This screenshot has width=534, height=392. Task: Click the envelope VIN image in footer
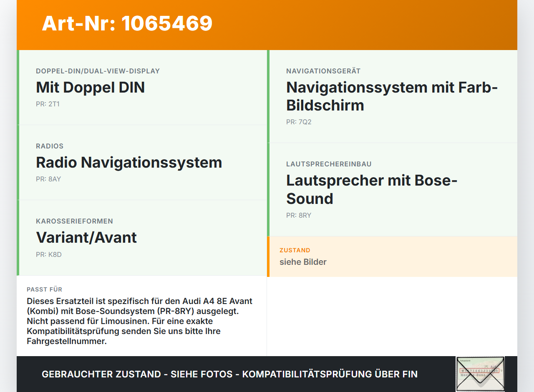tap(480, 374)
